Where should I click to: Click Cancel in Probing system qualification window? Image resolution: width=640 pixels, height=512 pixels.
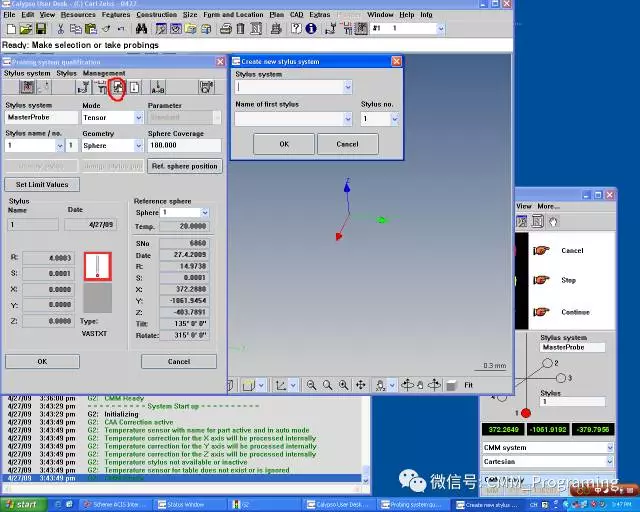tap(179, 361)
